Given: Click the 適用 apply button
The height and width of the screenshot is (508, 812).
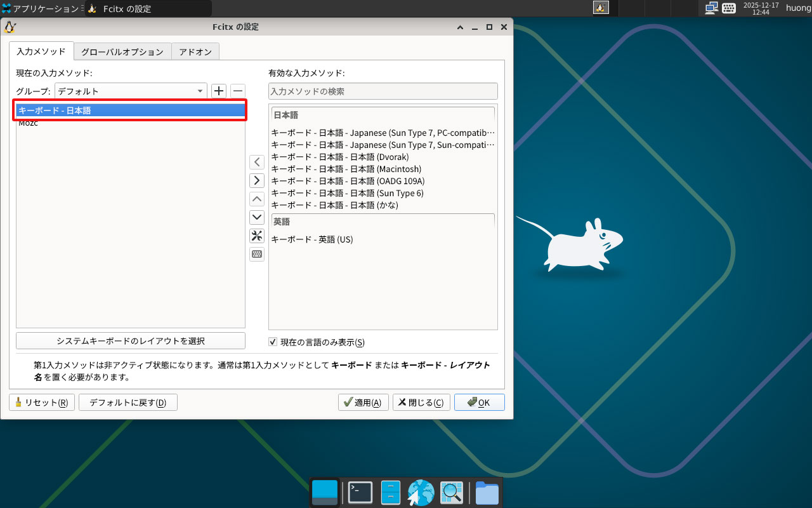Looking at the screenshot, I should coord(363,403).
